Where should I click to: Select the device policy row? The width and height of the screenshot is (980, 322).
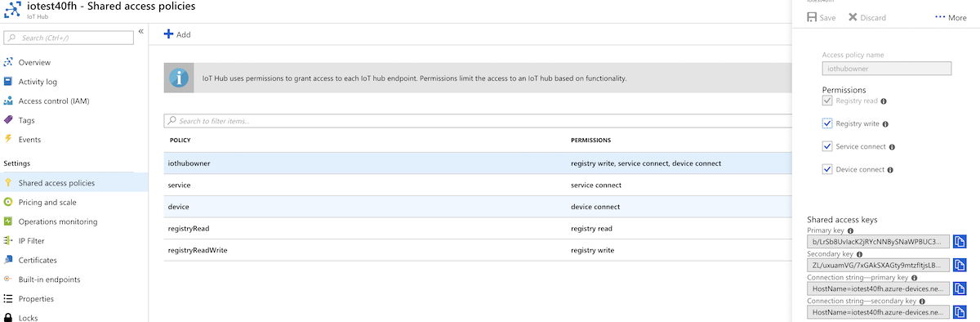[478, 207]
